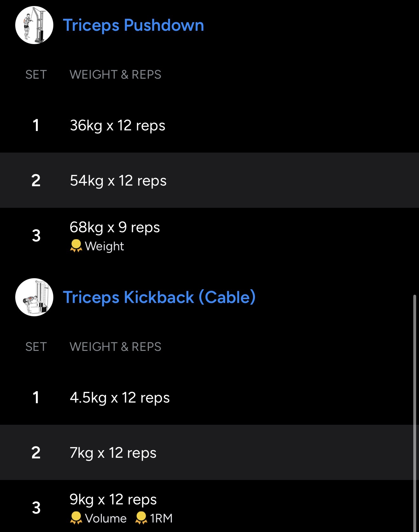The image size is (419, 532).
Task: Tap the Weight personal record label
Action: click(x=104, y=246)
